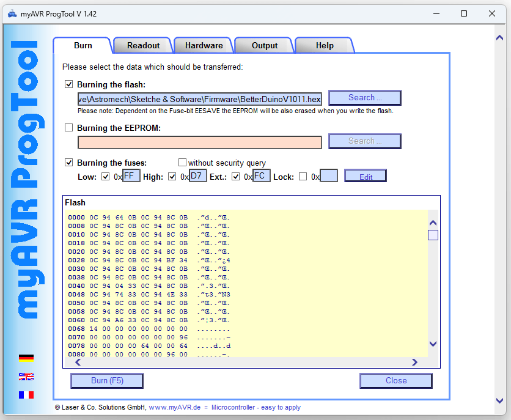The width and height of the screenshot is (511, 420).
Task: Click the Low fuse value field
Action: click(x=131, y=176)
